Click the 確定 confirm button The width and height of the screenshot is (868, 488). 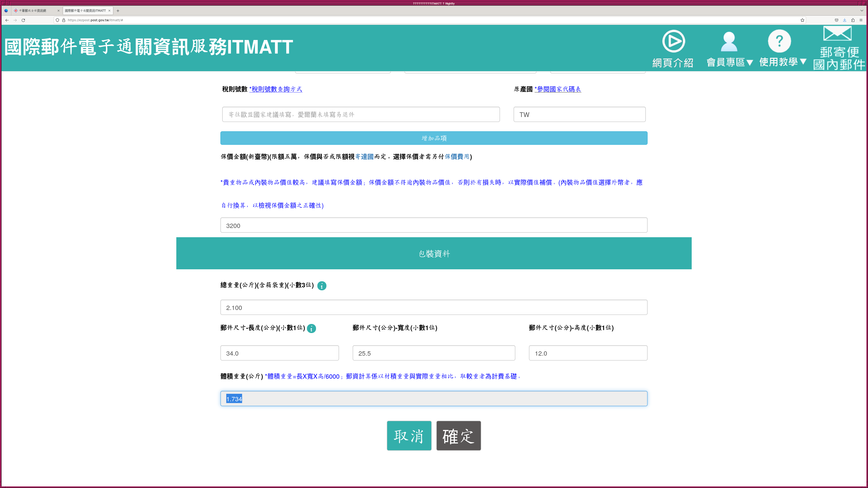[458, 436]
